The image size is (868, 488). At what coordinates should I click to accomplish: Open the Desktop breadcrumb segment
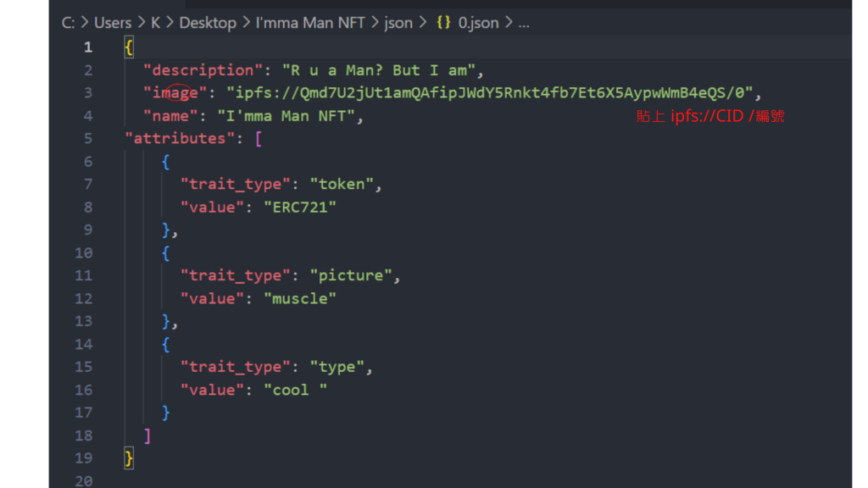click(x=208, y=23)
